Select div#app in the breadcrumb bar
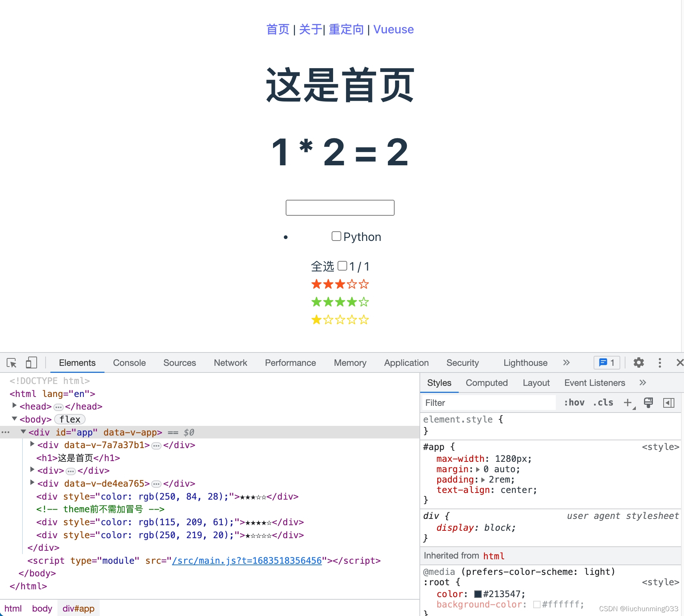Image resolution: width=684 pixels, height=616 pixels. pyautogui.click(x=78, y=608)
